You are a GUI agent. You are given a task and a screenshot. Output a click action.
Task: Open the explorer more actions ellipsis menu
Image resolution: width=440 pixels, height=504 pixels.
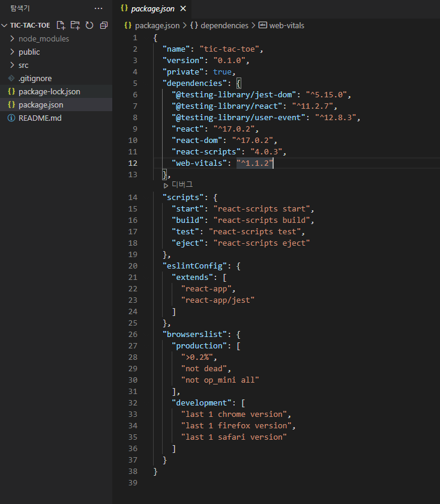[98, 8]
